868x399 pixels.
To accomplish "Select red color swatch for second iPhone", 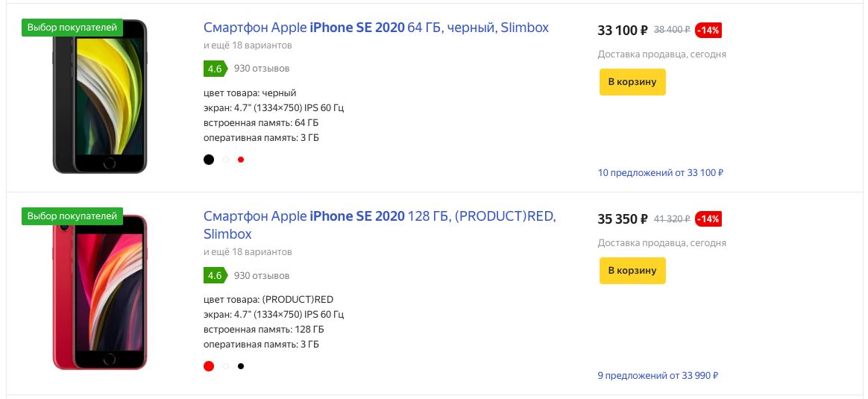I will point(209,365).
